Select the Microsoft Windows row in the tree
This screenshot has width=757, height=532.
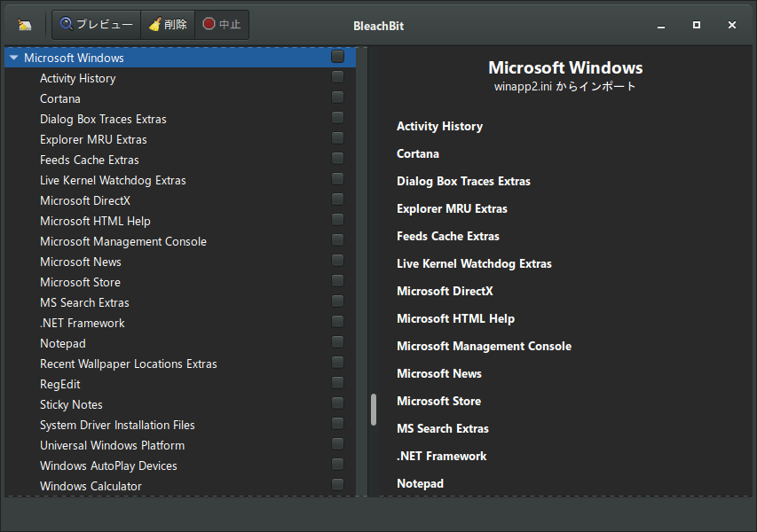[180, 58]
